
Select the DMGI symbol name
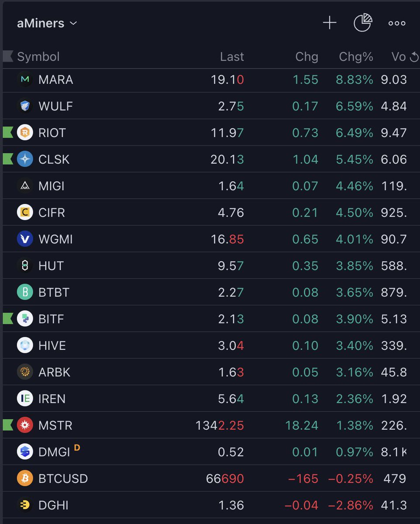pyautogui.click(x=54, y=452)
